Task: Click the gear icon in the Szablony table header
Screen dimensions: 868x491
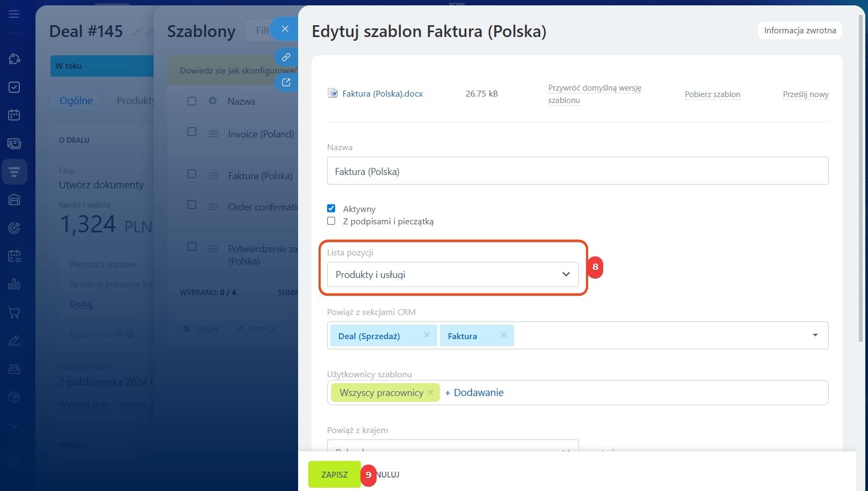Action: (213, 101)
